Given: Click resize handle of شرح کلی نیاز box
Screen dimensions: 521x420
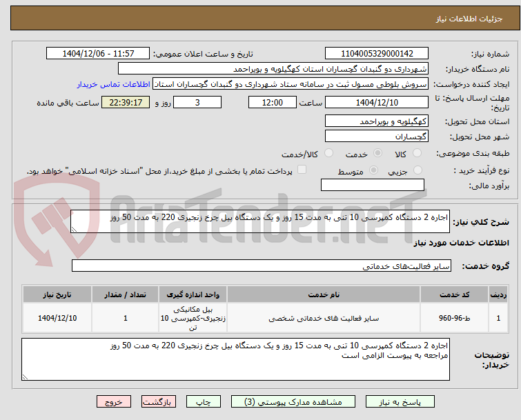Looking at the screenshot, I should (x=74, y=230).
